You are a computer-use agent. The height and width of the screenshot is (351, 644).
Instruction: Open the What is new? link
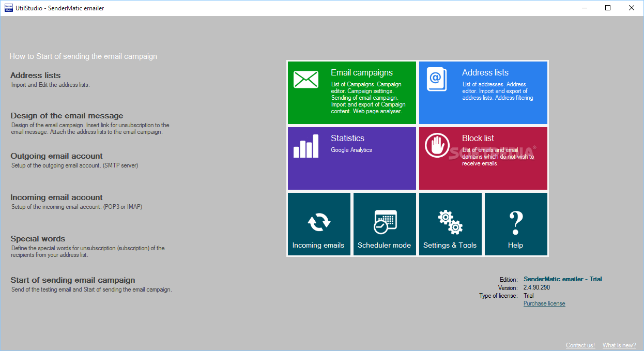point(619,345)
